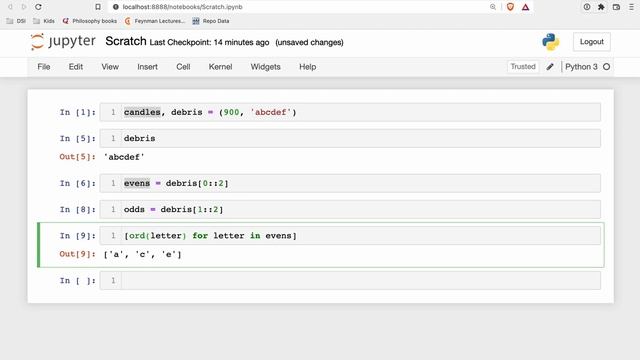Screen dimensions: 640x360
Task: Click into the candles, debris assignment cell
Action: (350, 112)
